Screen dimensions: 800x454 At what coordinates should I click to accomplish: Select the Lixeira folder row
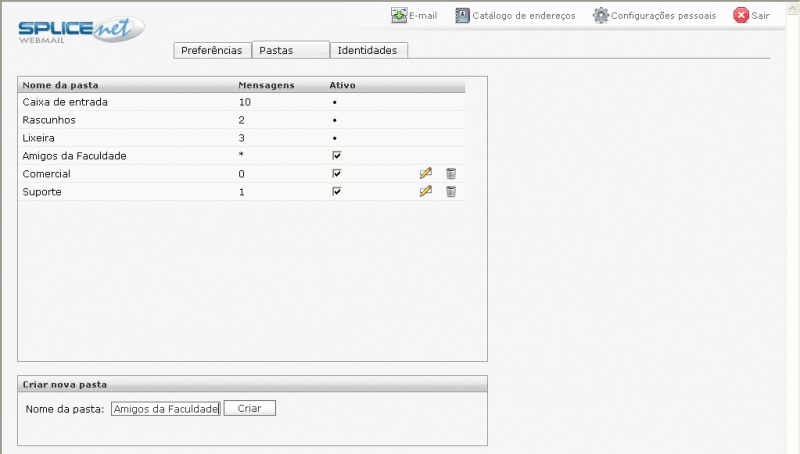pos(241,138)
